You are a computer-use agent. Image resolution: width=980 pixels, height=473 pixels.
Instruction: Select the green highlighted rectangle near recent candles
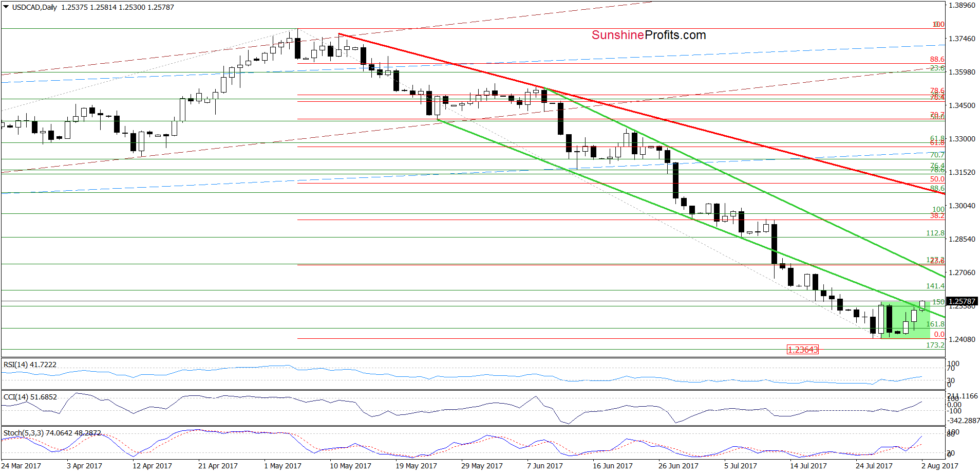(x=905, y=320)
